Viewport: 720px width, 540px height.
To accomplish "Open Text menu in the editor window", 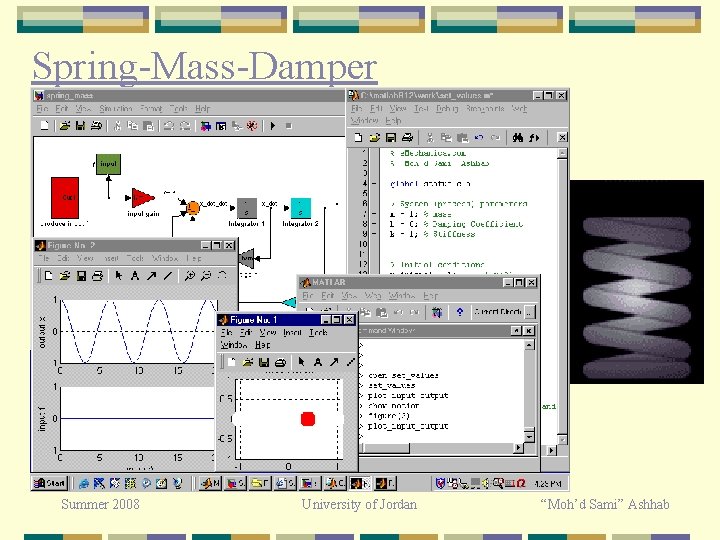I will pos(421,108).
